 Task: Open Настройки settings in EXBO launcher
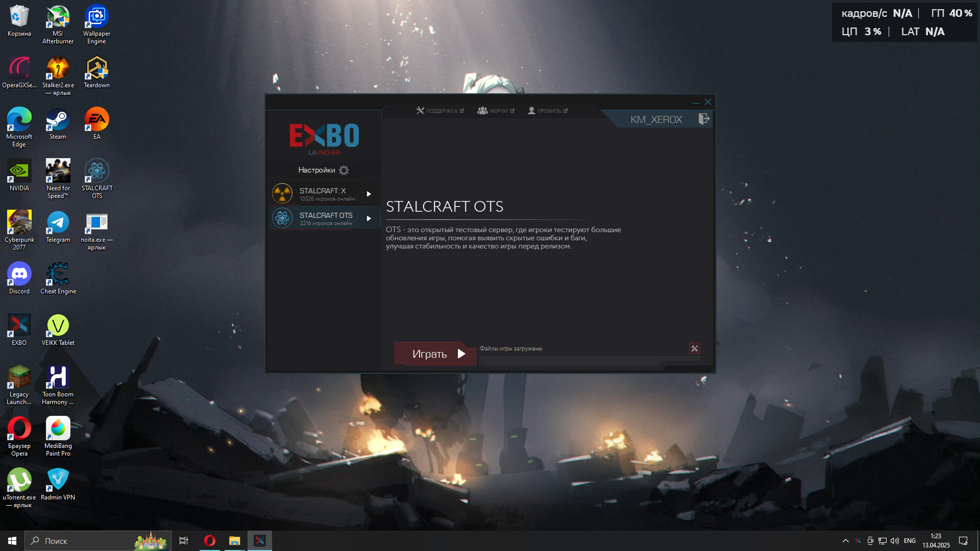click(x=324, y=170)
